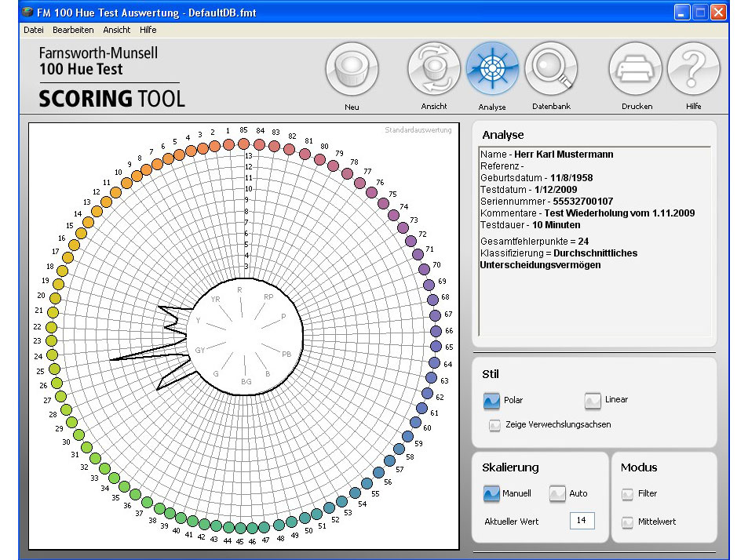Click the Kommentare Test Wiederholung text
The image size is (748, 560).
(x=587, y=213)
